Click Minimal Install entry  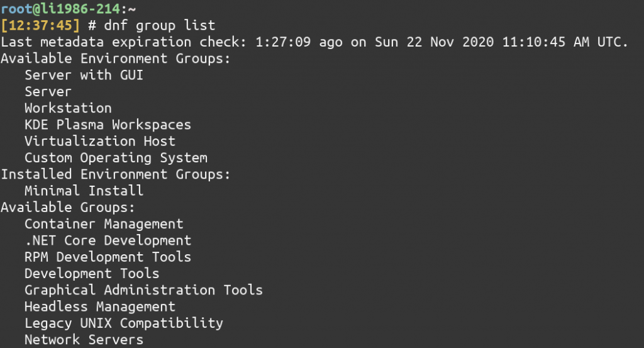(84, 191)
